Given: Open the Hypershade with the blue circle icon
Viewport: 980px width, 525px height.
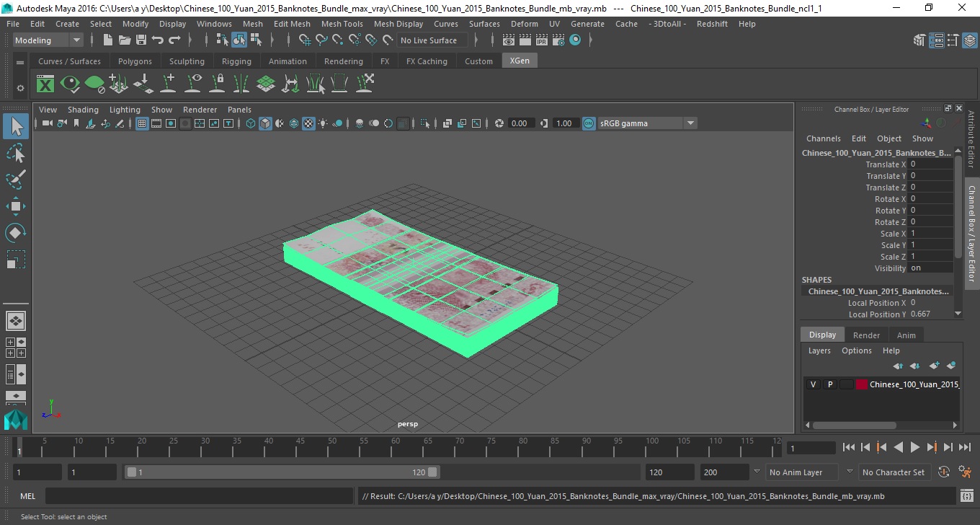Looking at the screenshot, I should [575, 40].
